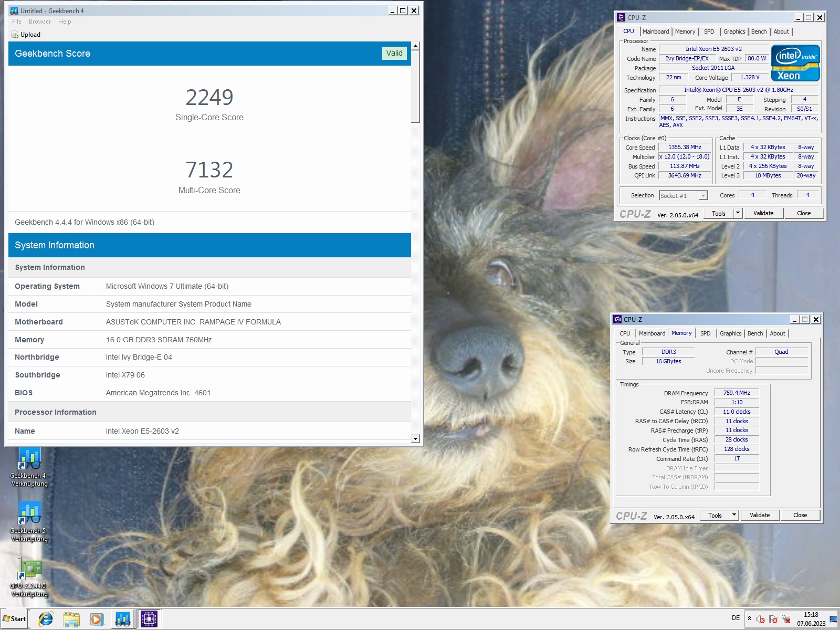Expand Tools dropdown arrow in bottom CPU-Z

click(734, 515)
